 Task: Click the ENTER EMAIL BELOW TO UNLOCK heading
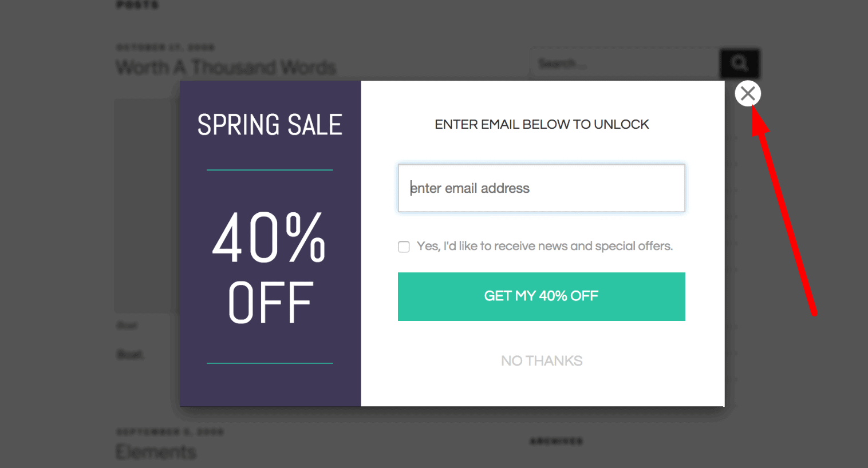tap(542, 124)
